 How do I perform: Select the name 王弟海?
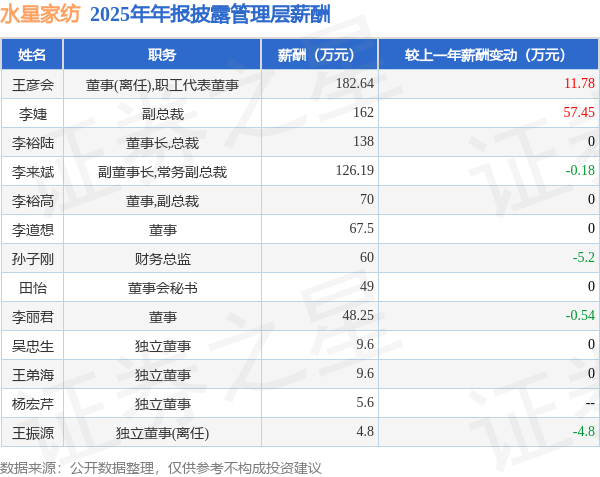tap(33, 375)
